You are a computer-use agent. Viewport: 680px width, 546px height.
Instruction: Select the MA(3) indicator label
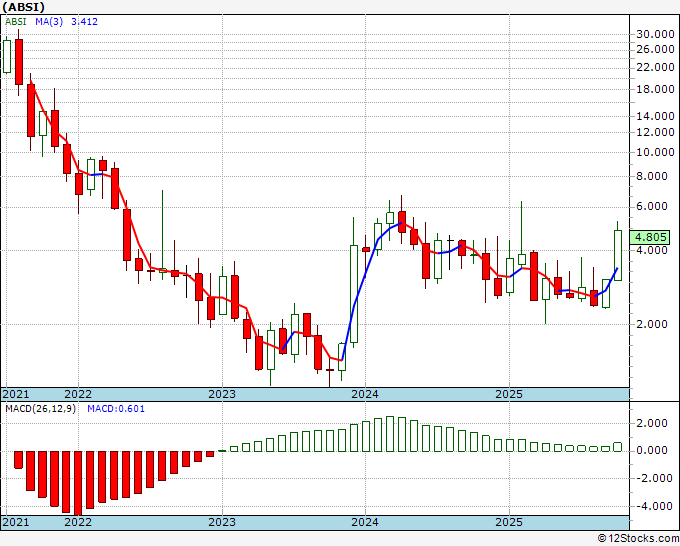coord(49,21)
